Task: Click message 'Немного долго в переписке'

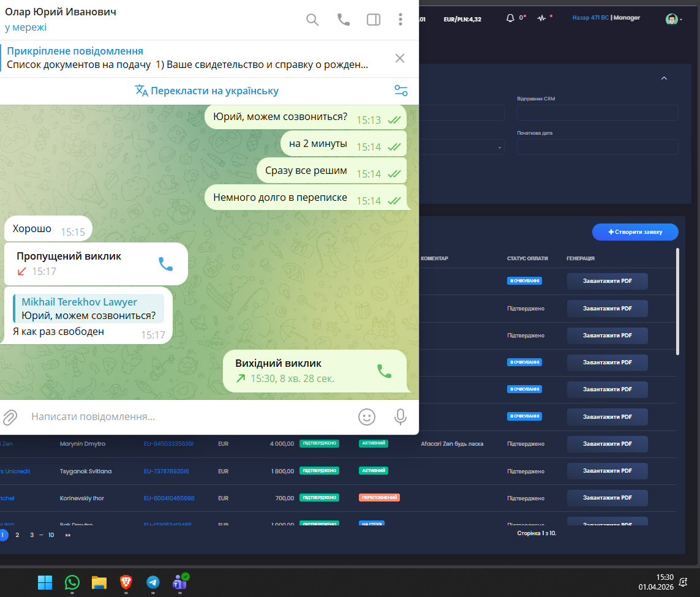Action: 306,197
